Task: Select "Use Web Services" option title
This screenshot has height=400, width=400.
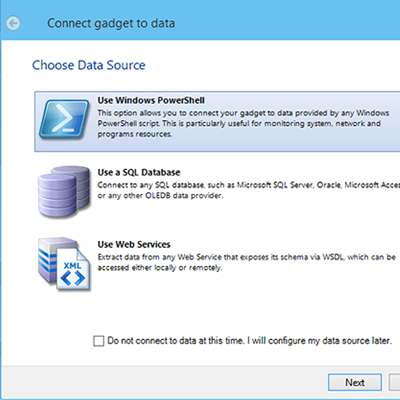Action: click(134, 244)
